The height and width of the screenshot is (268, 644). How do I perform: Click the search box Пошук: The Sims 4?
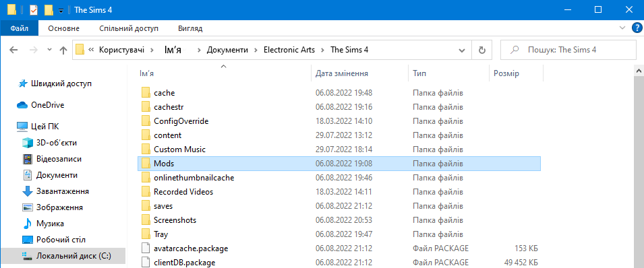click(568, 50)
